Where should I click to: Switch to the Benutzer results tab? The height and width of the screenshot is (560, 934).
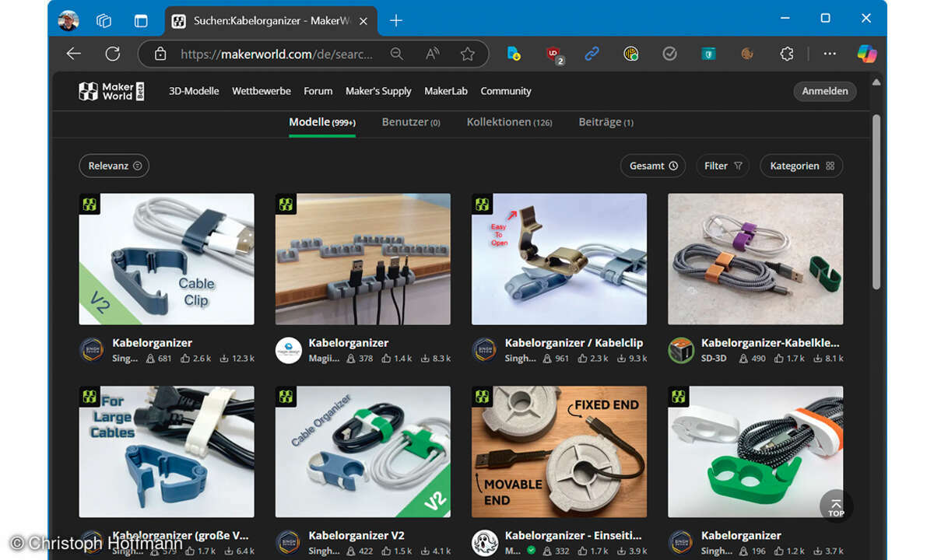coord(411,122)
